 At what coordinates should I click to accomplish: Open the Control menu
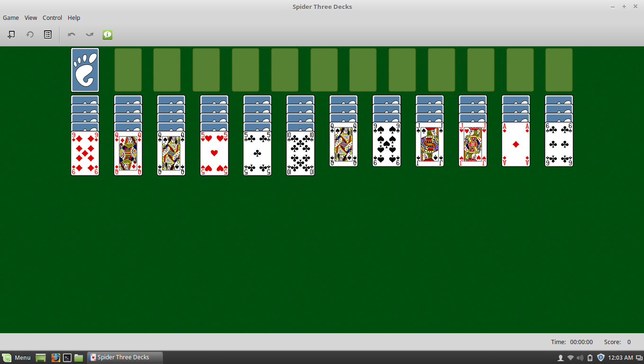point(52,18)
